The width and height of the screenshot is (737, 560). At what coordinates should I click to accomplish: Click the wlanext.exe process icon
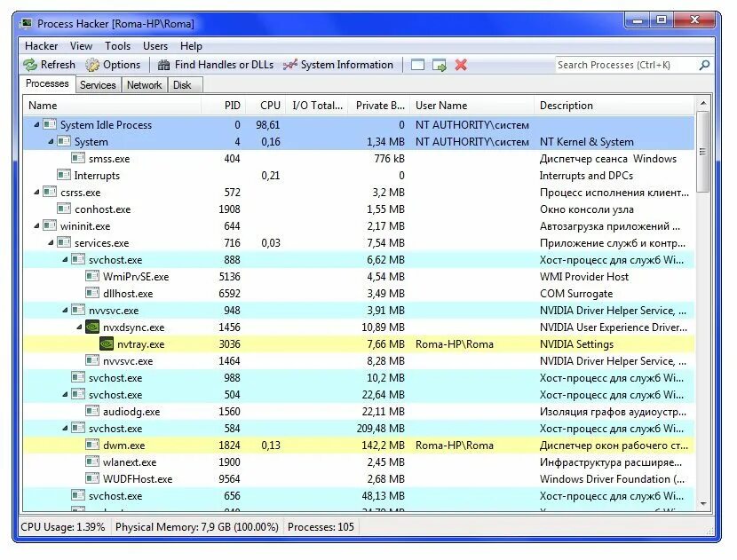point(92,461)
